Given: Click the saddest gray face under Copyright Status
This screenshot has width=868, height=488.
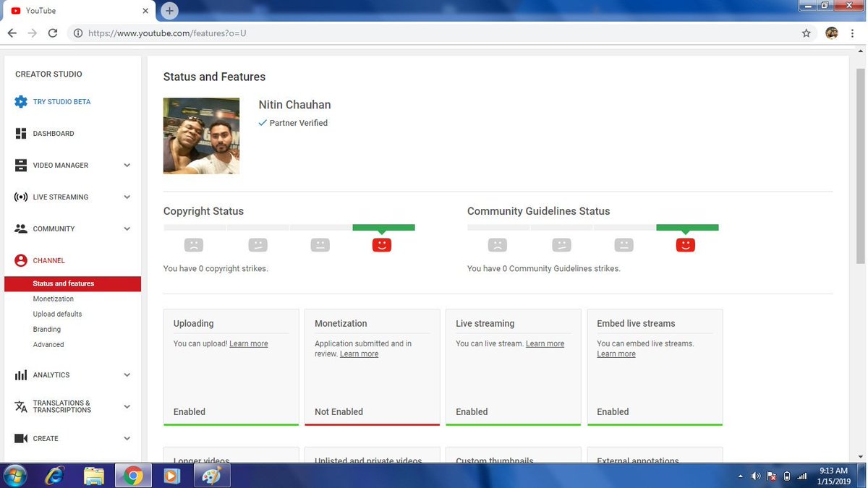Looking at the screenshot, I should (194, 245).
